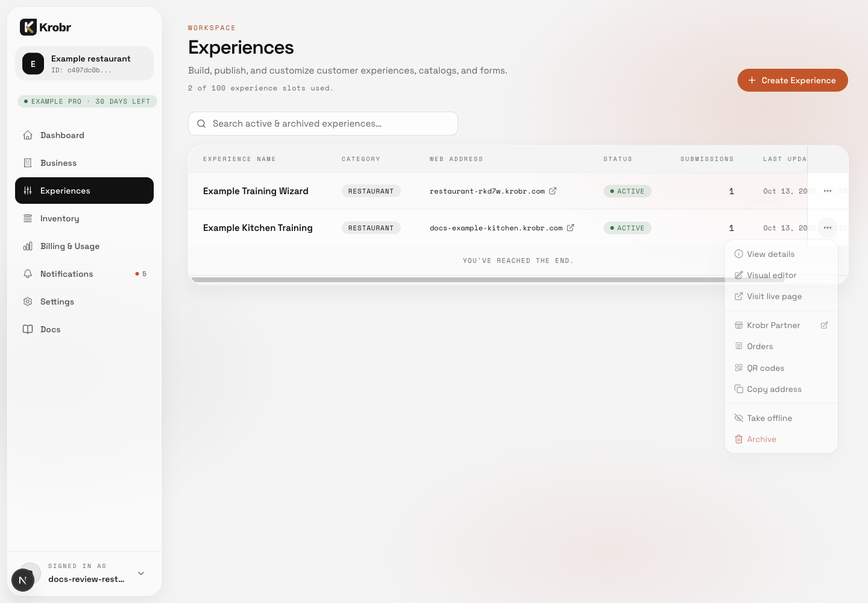Open Billing & Usage
The height and width of the screenshot is (603, 868).
84,246
